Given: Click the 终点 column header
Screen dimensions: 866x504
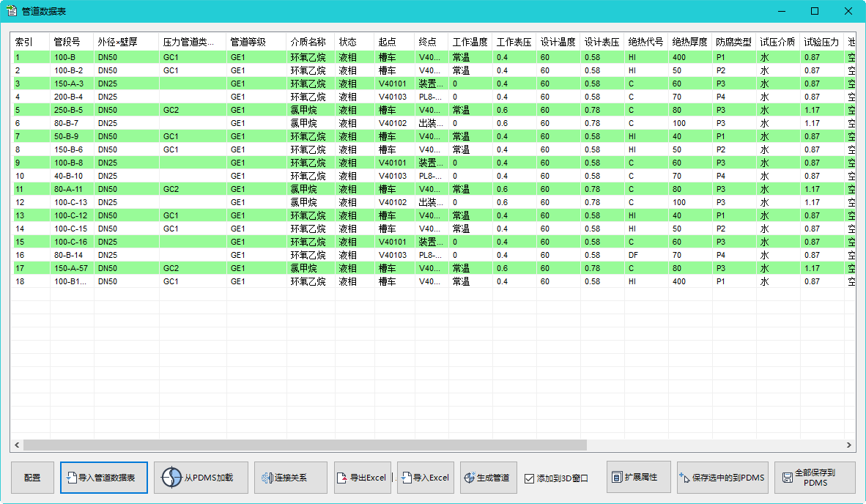Looking at the screenshot, I should tap(432, 42).
